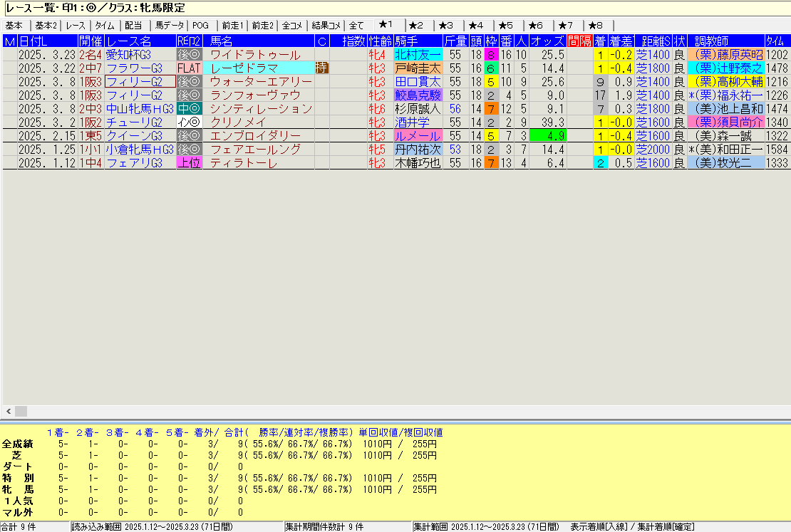The image size is (791, 532).
Task: Open the 前走1 tab
Action: pyautogui.click(x=232, y=26)
